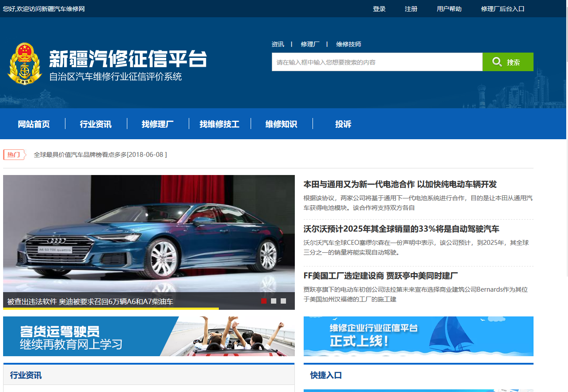Open 找维修技工 in the navigation bar
568x392 pixels.
pyautogui.click(x=220, y=124)
